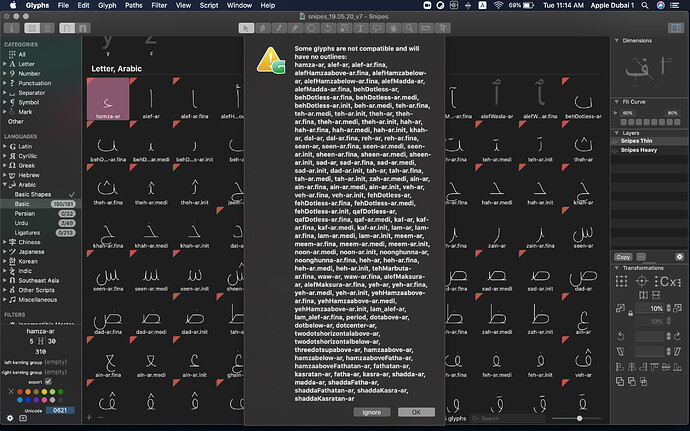
Task: Switch to grid view of glyphs
Action: 32,28
